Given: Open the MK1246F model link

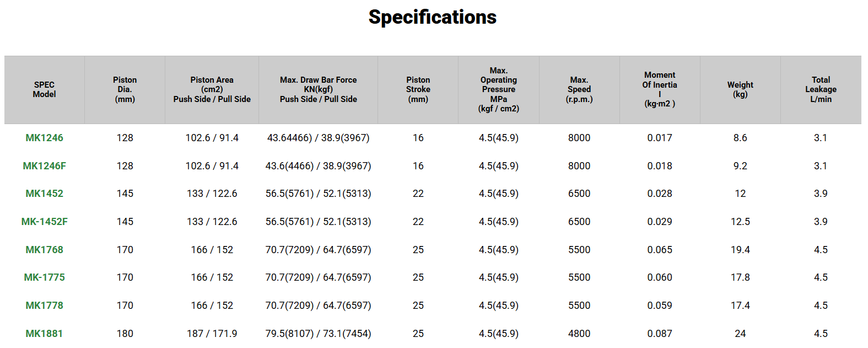Looking at the screenshot, I should click(44, 166).
